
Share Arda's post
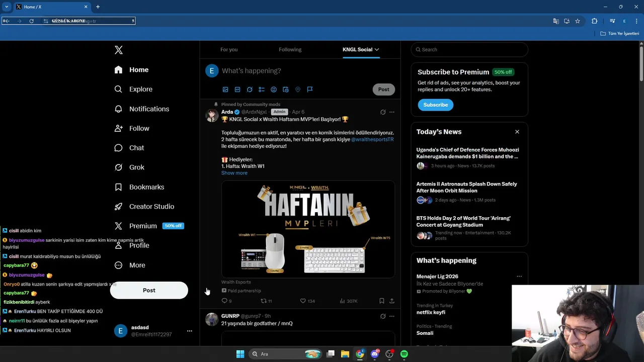click(x=392, y=301)
